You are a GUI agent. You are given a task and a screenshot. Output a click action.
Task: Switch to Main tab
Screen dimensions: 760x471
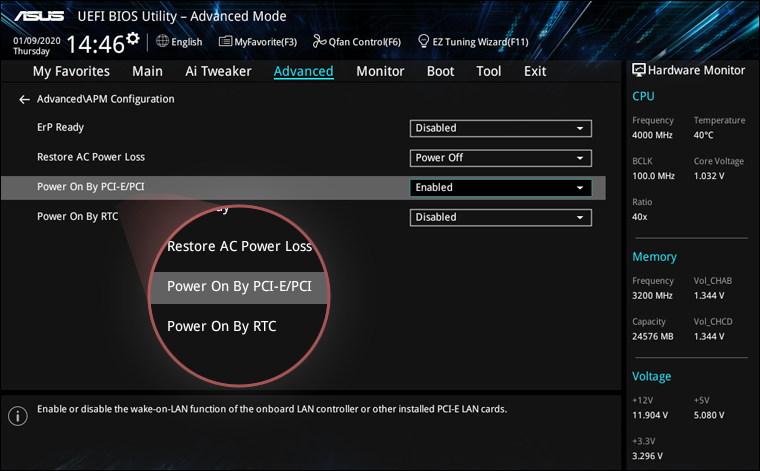click(147, 71)
